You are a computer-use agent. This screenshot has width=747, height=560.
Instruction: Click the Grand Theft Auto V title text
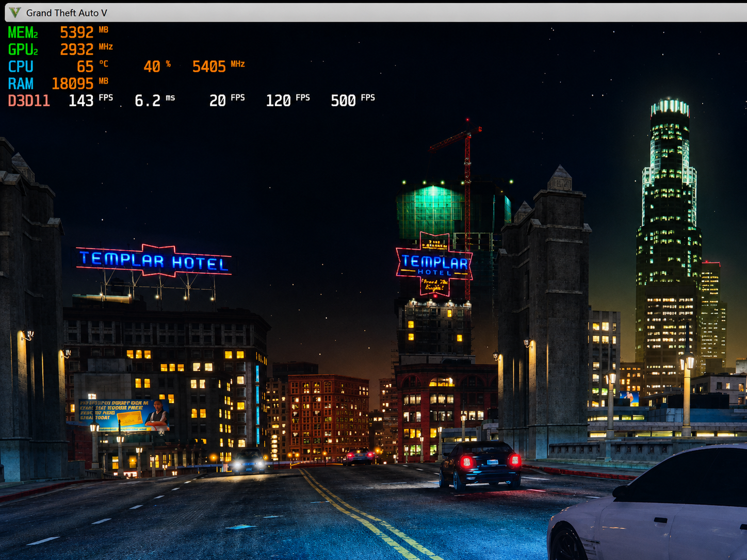tap(67, 13)
